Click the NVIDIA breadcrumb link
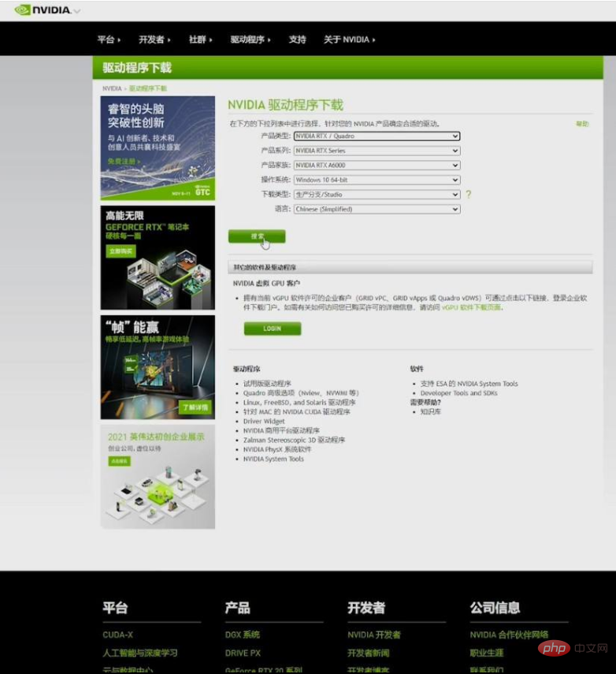Screen dimensions: 616x674 (112, 88)
